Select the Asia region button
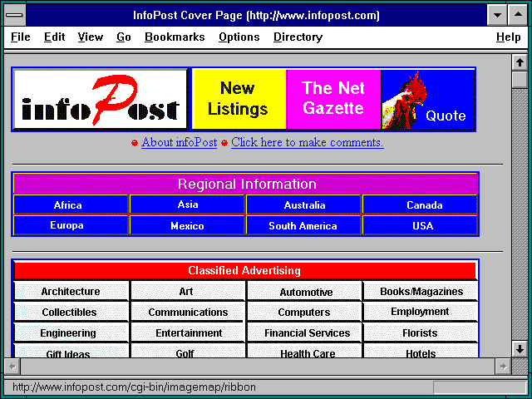This screenshot has height=399, width=532. [187, 205]
